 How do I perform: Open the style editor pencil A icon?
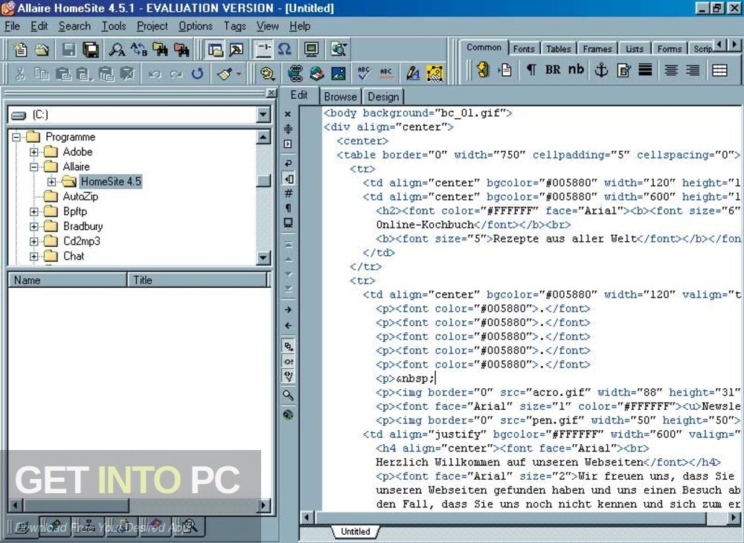[413, 74]
